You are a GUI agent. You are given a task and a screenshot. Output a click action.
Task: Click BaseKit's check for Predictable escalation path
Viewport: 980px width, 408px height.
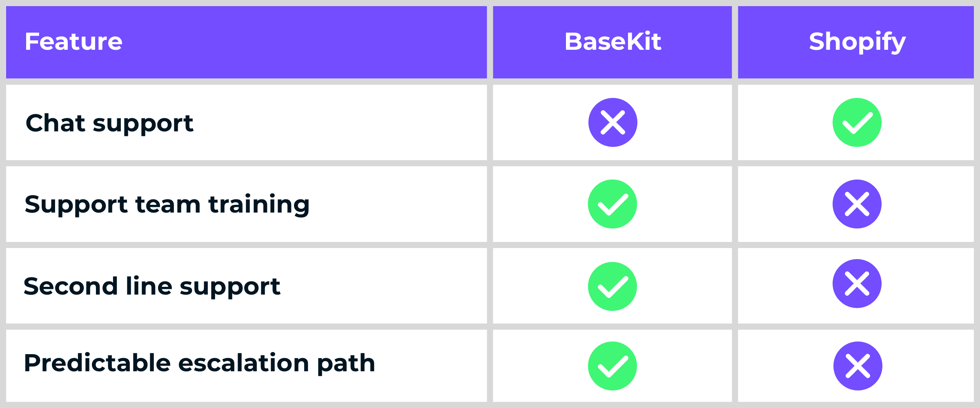coord(612,366)
